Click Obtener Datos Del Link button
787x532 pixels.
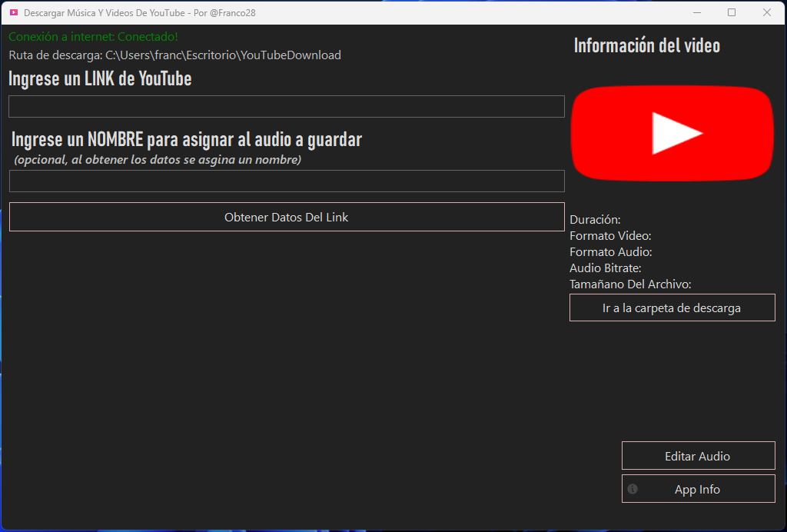tap(287, 217)
